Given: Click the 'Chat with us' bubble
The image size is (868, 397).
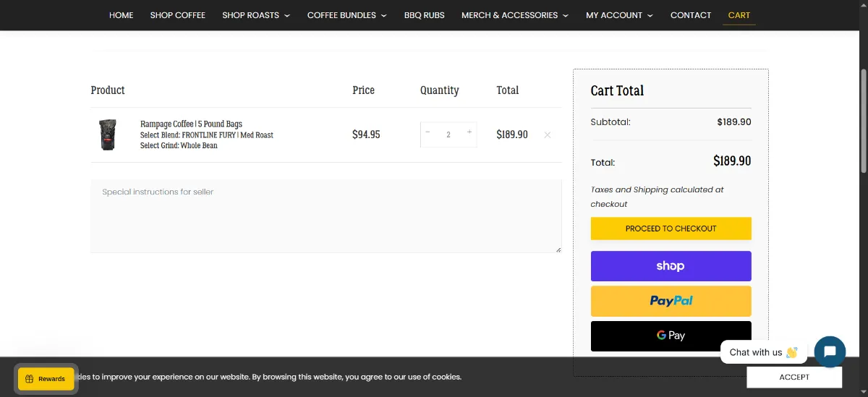Looking at the screenshot, I should pyautogui.click(x=763, y=352).
